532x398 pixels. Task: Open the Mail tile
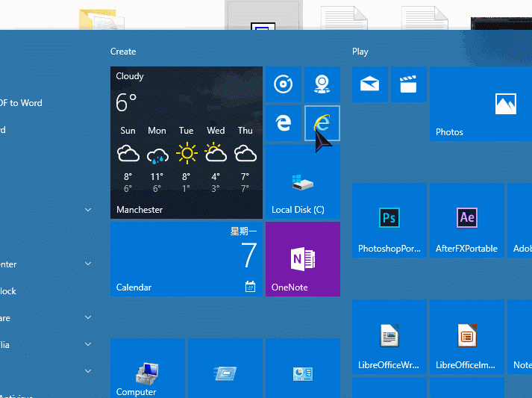[370, 84]
